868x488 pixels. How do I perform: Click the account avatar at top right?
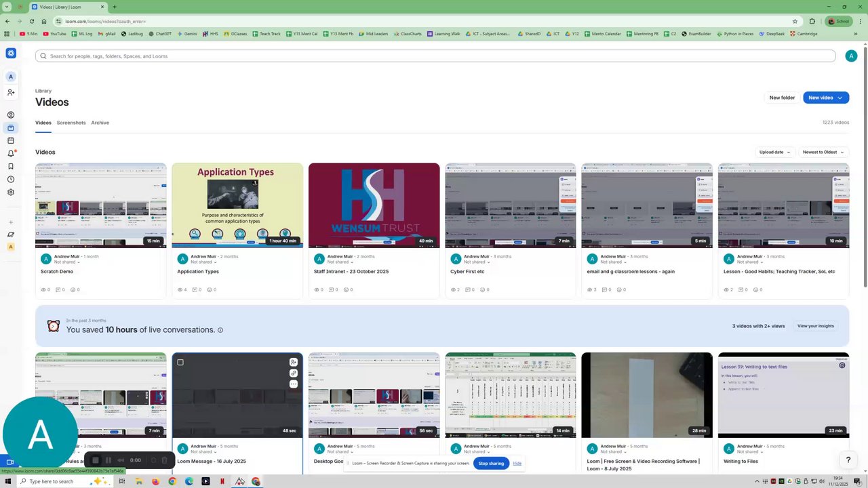(851, 56)
